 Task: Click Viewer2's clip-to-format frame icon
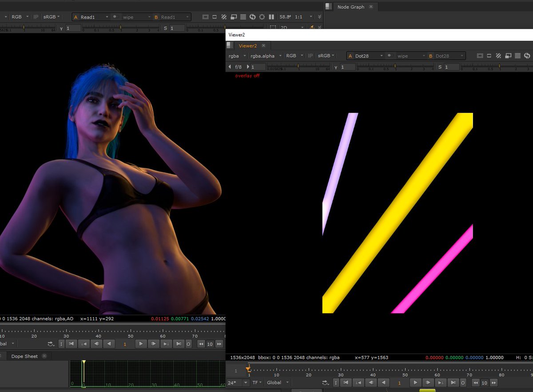480,56
